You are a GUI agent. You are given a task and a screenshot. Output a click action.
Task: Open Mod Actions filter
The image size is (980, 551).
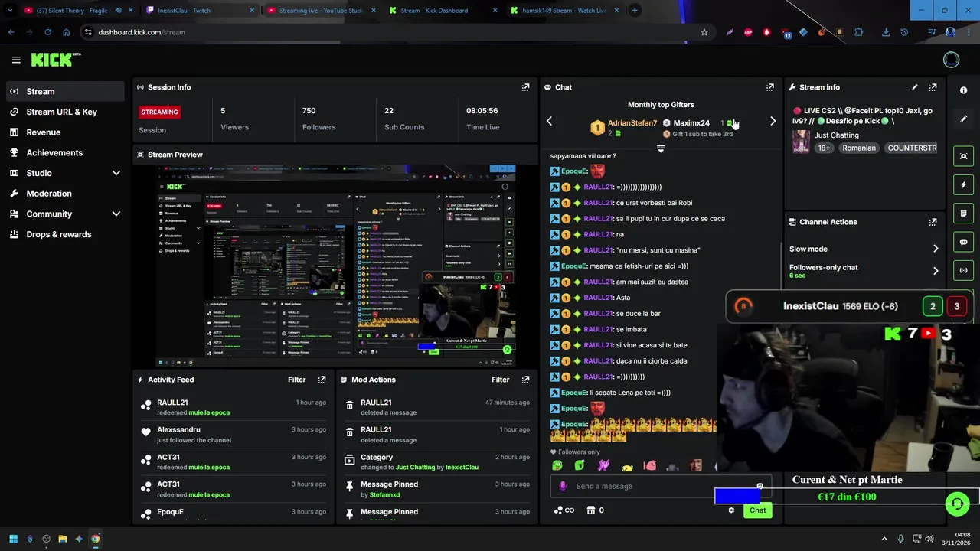point(500,380)
